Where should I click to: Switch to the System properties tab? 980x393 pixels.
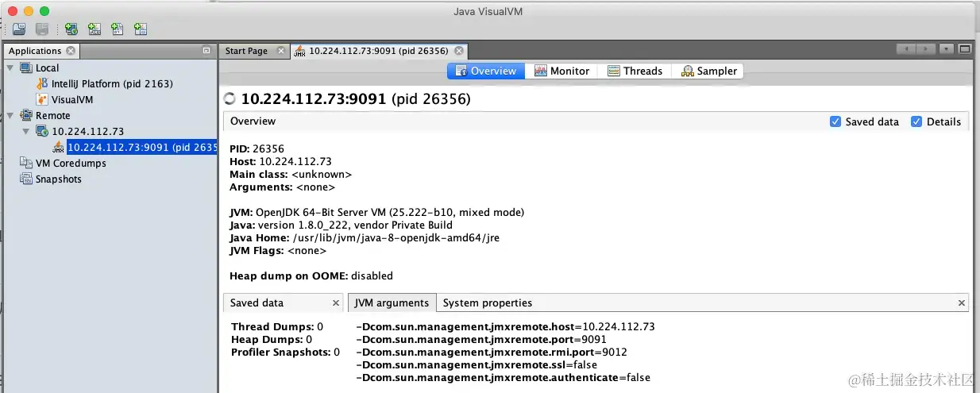pos(488,302)
